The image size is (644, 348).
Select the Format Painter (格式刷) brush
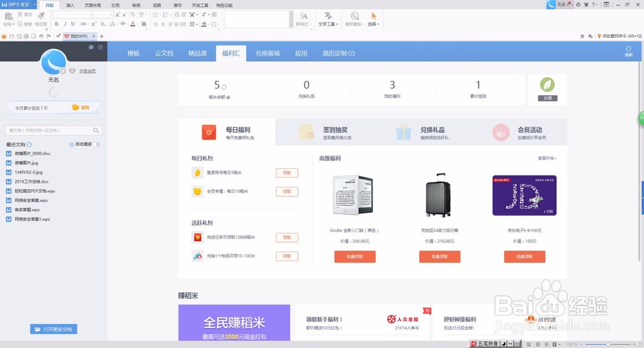coord(41,15)
